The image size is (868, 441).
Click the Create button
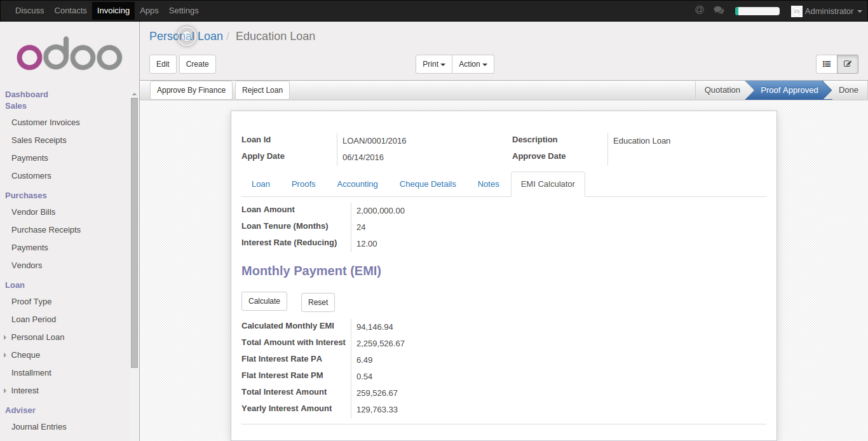[x=198, y=64]
